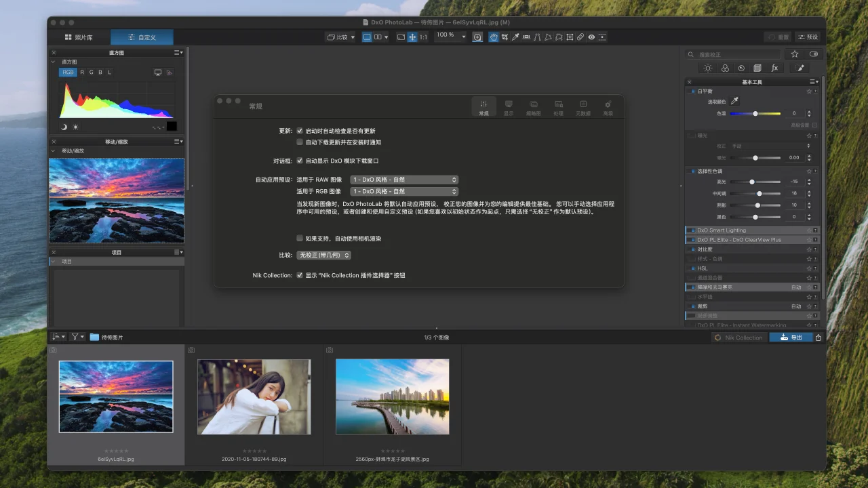Show the fx effects palette
868x488 pixels.
click(774, 68)
